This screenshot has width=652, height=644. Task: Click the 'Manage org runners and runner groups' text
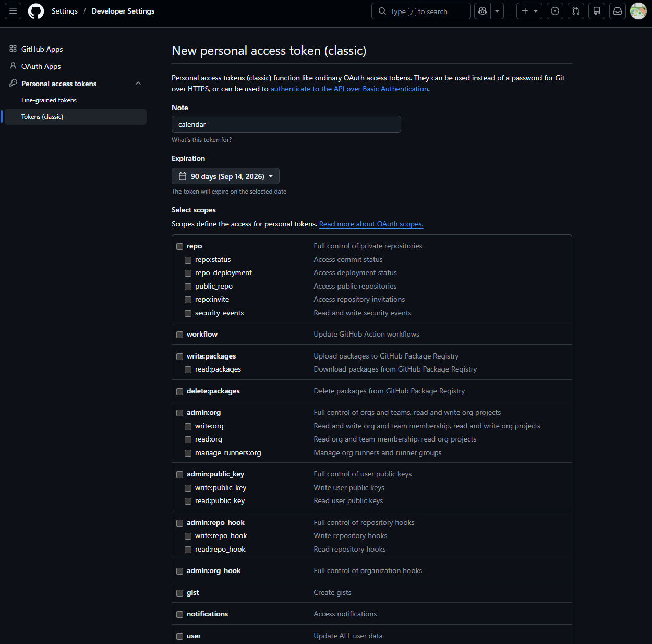point(377,452)
